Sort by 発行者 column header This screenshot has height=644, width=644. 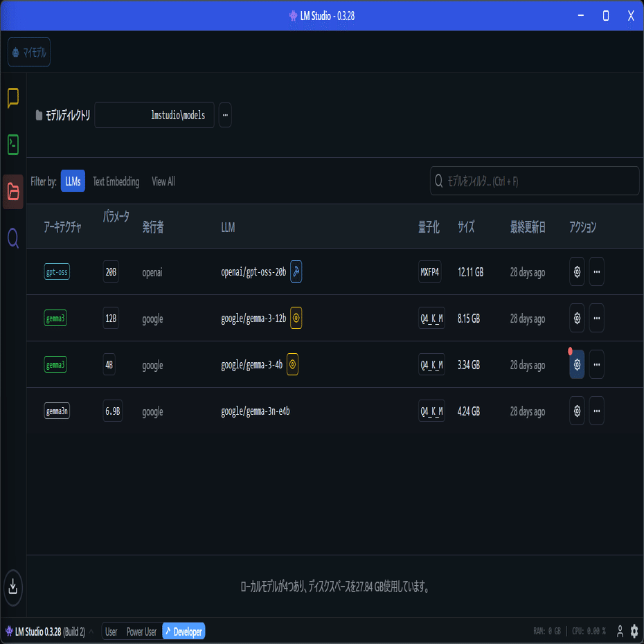(153, 226)
